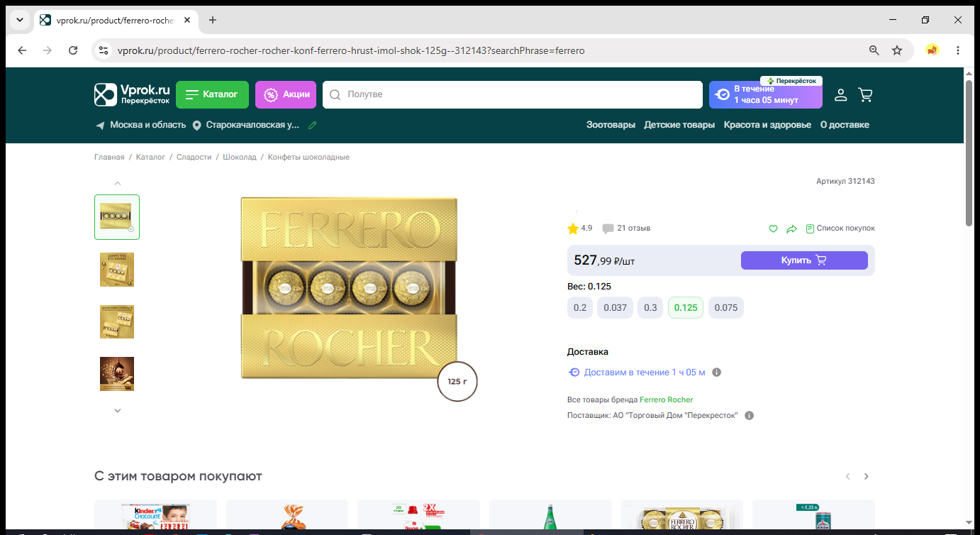Select weight option 0.037
Image resolution: width=980 pixels, height=535 pixels.
pyautogui.click(x=615, y=308)
